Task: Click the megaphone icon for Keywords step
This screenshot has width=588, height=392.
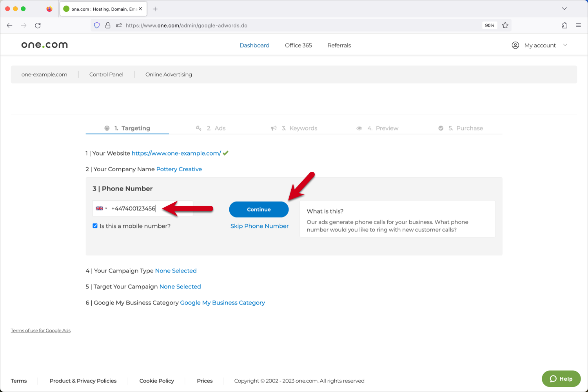Action: coord(273,128)
